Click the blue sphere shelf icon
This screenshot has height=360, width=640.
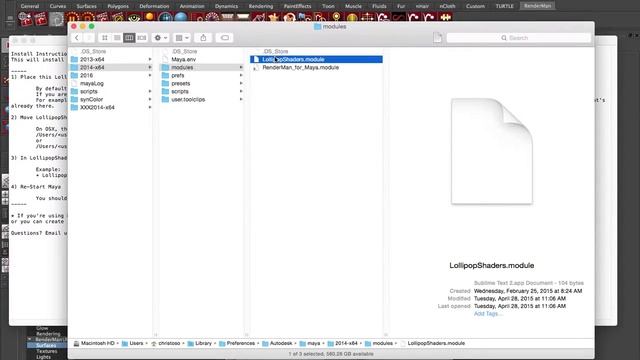[181, 18]
